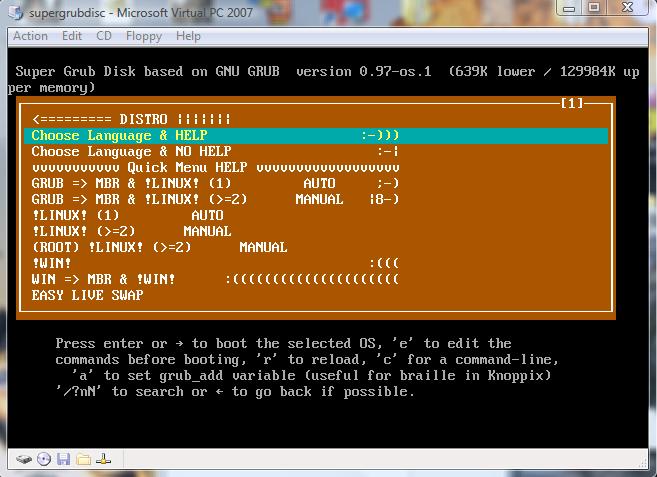The width and height of the screenshot is (657, 477).
Task: Click the CD drive status icon
Action: (x=44, y=459)
